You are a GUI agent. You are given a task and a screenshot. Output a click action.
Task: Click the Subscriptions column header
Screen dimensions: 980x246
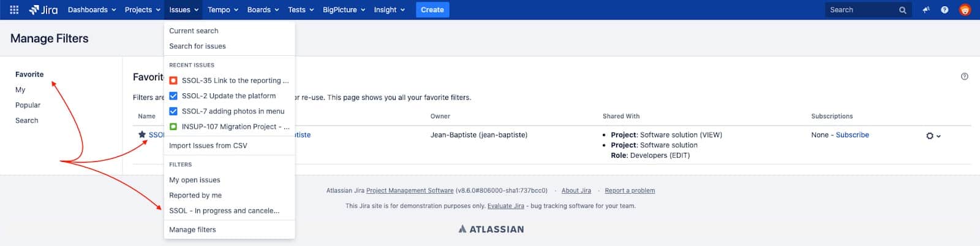coord(832,116)
